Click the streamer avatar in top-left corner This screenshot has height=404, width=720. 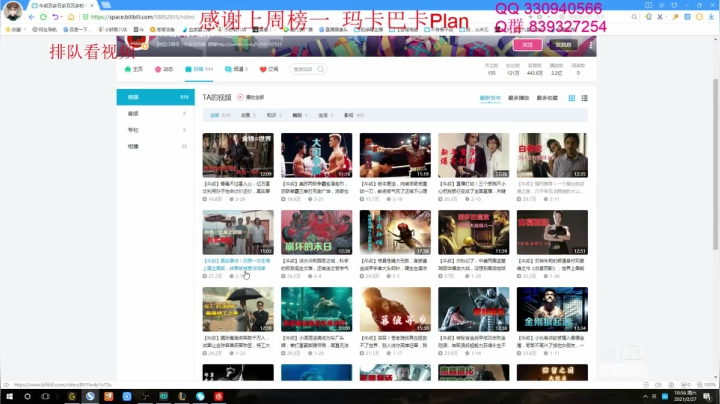pos(12,11)
